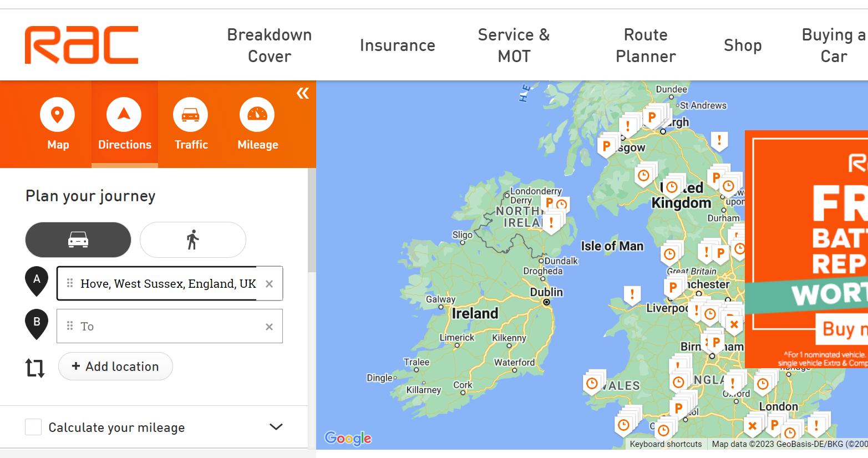Image resolution: width=868 pixels, height=458 pixels.
Task: Expand the Calculate your mileage section
Action: [276, 427]
